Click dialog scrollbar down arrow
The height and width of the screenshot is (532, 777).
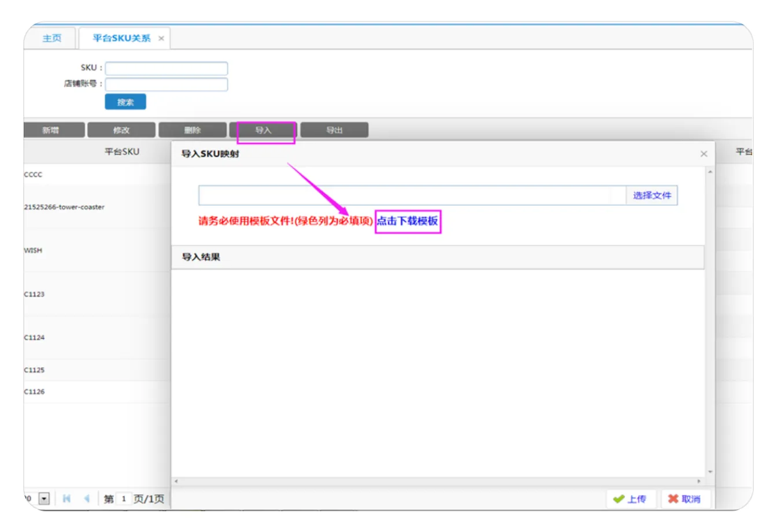710,472
